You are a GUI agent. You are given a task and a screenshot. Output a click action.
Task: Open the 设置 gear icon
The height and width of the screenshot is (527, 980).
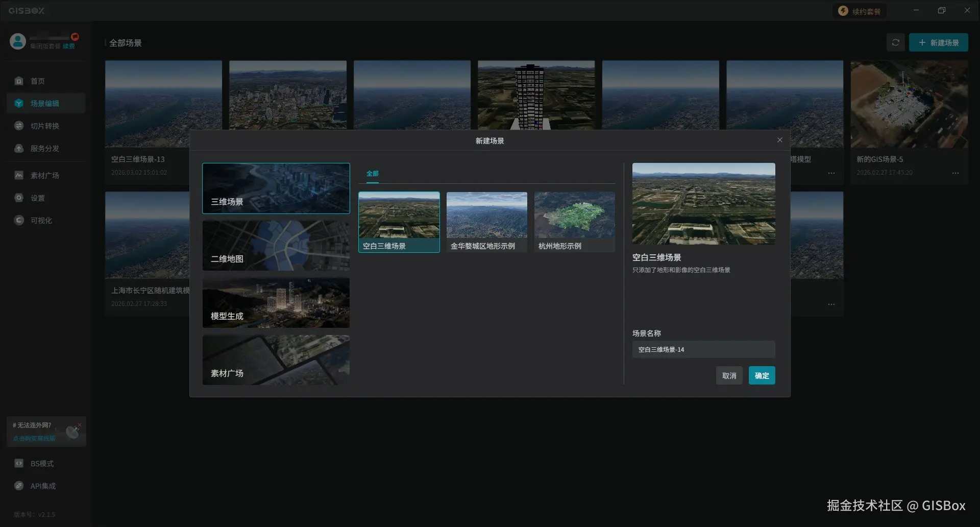[19, 198]
